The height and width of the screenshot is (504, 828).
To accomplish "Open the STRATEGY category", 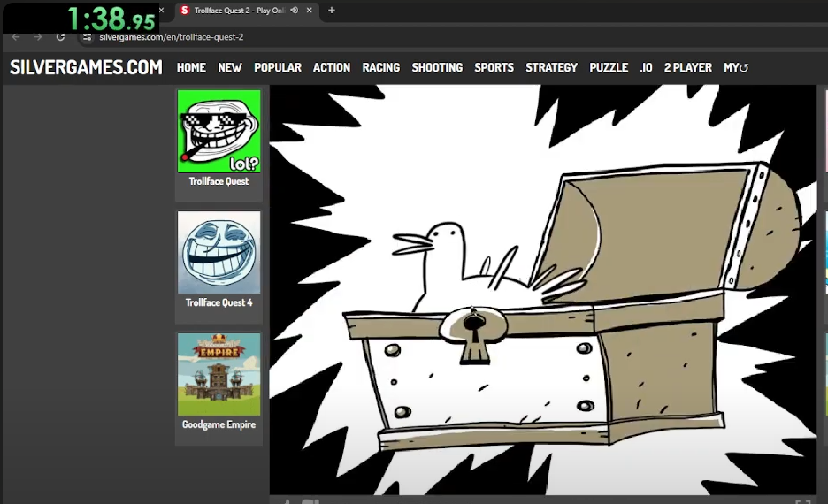I will 551,67.
